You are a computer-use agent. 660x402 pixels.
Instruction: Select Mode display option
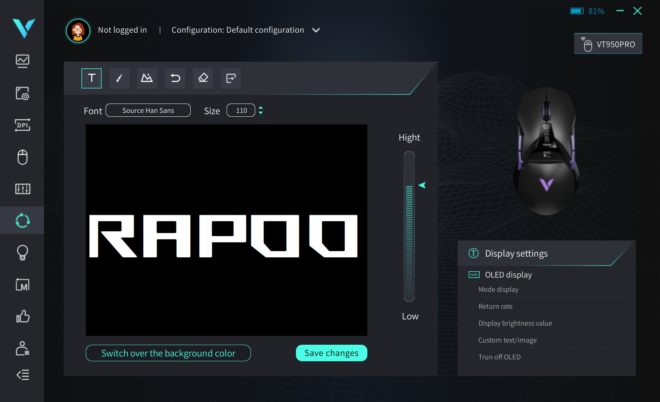[498, 290]
